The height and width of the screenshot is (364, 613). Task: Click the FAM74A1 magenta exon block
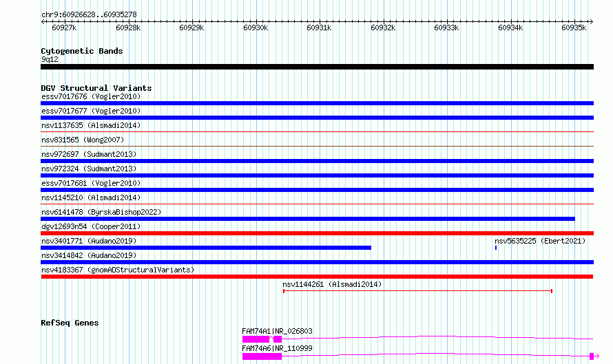(256, 339)
